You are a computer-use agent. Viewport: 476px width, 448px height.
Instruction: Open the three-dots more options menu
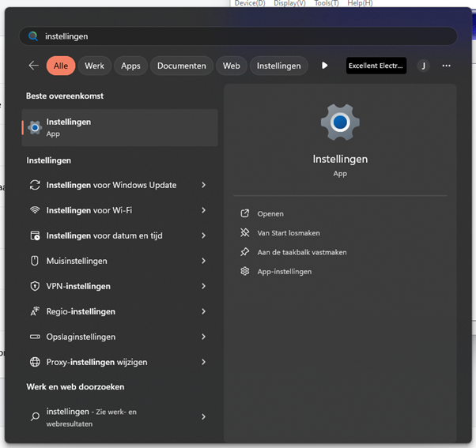446,66
